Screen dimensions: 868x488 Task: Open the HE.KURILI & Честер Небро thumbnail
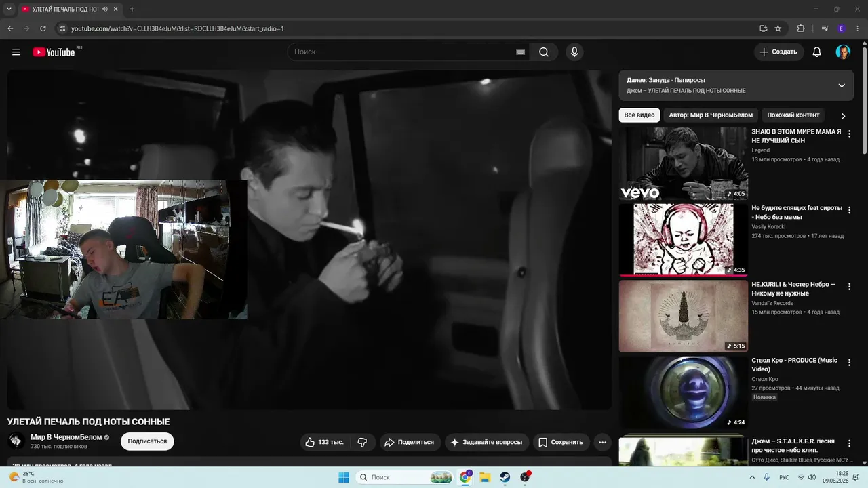pyautogui.click(x=684, y=316)
